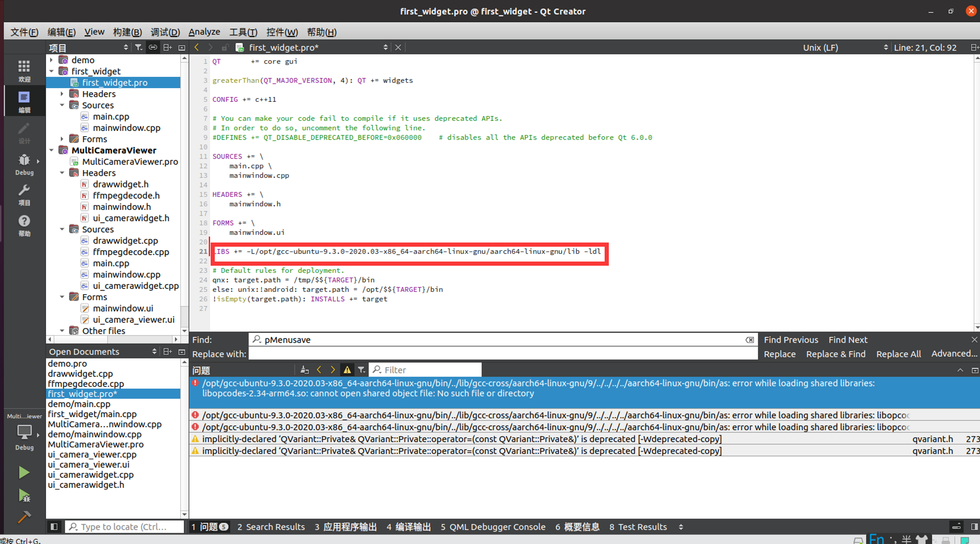
Task: Close project panel side bar icon
Action: coord(182,47)
